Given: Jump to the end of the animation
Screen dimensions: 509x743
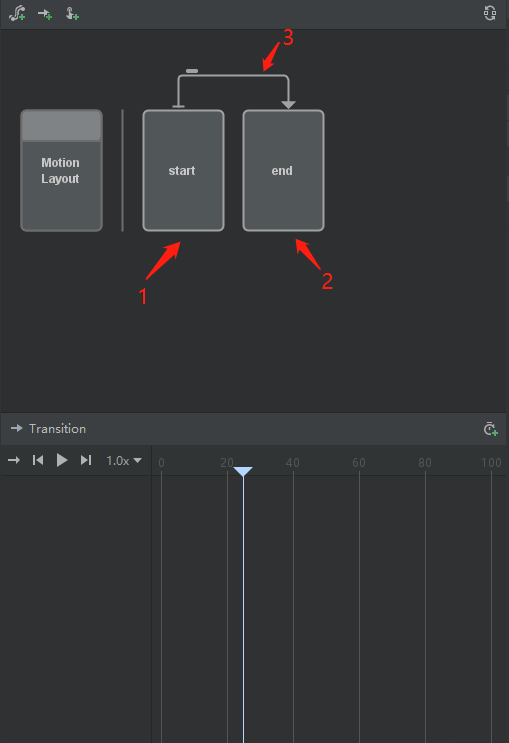Looking at the screenshot, I should [86, 460].
